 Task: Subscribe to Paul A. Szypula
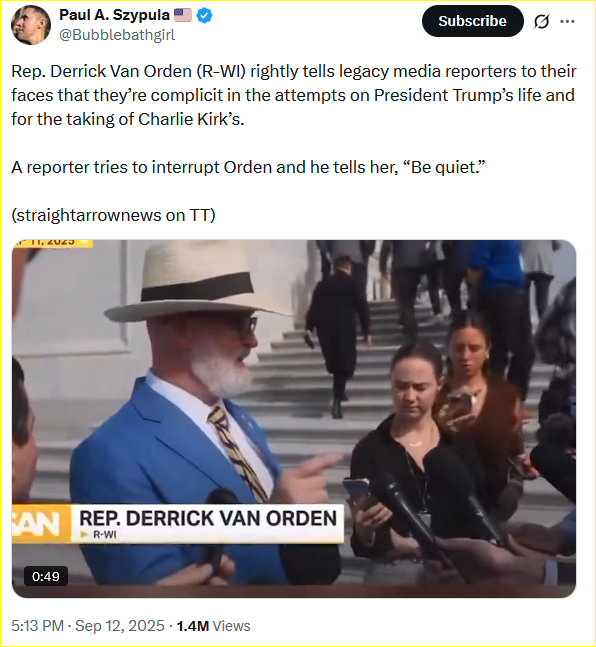pos(473,21)
